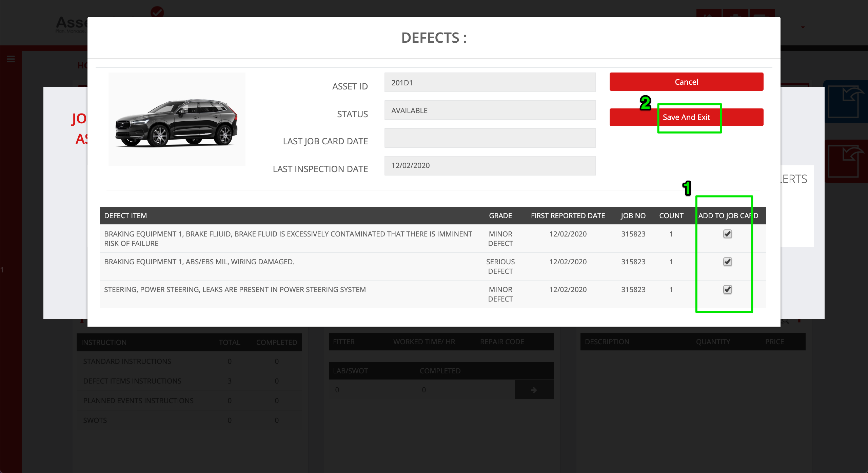Click MINOR DEFECT grade in the brake fluid row

(500, 239)
